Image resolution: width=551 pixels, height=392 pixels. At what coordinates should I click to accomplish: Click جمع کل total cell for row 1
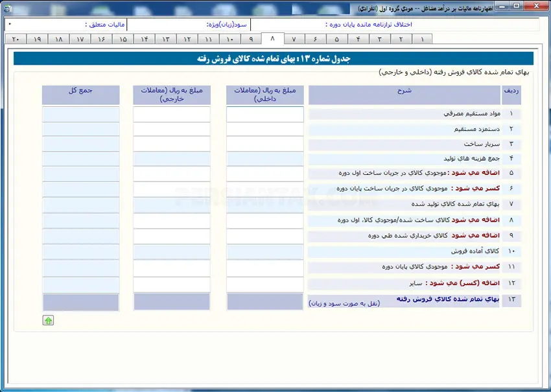[81, 114]
